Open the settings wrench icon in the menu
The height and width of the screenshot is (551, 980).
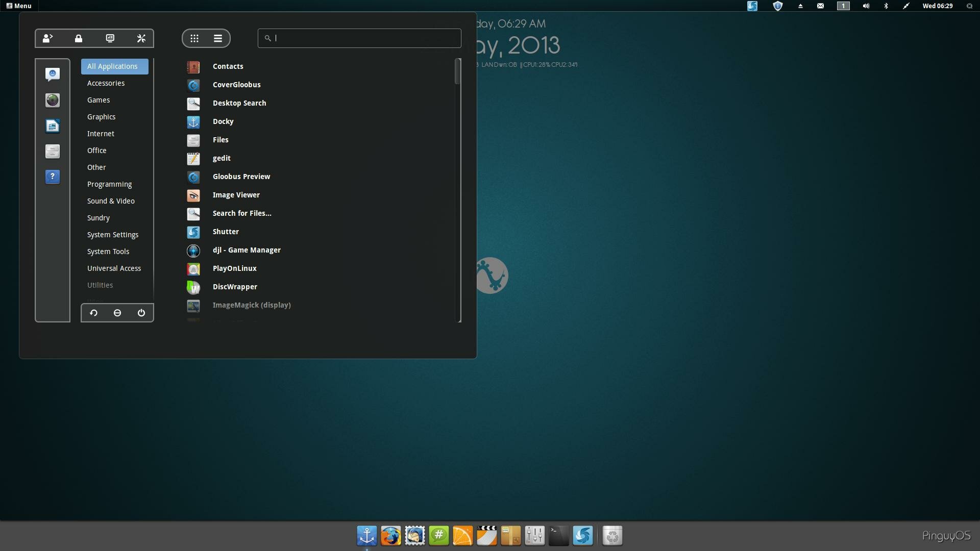tap(141, 38)
